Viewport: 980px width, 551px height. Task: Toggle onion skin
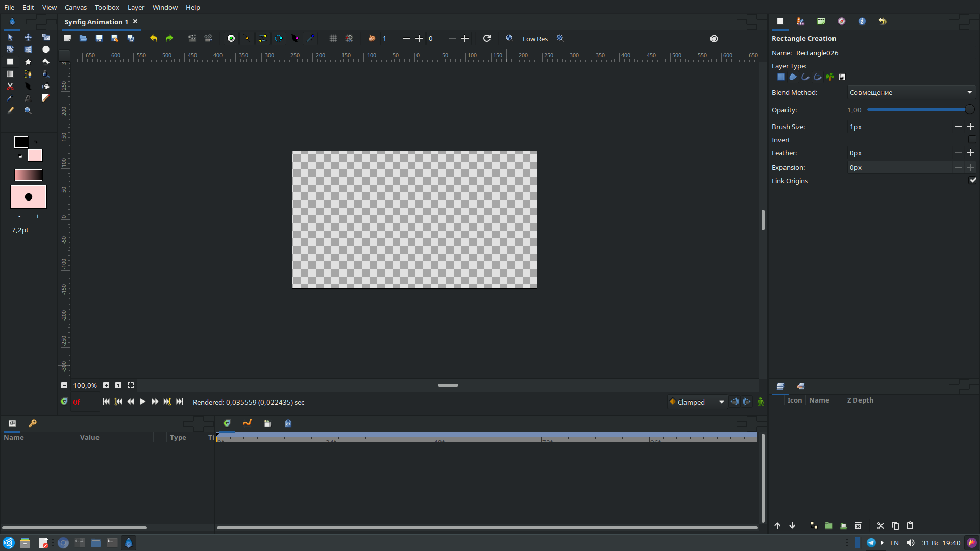point(372,38)
